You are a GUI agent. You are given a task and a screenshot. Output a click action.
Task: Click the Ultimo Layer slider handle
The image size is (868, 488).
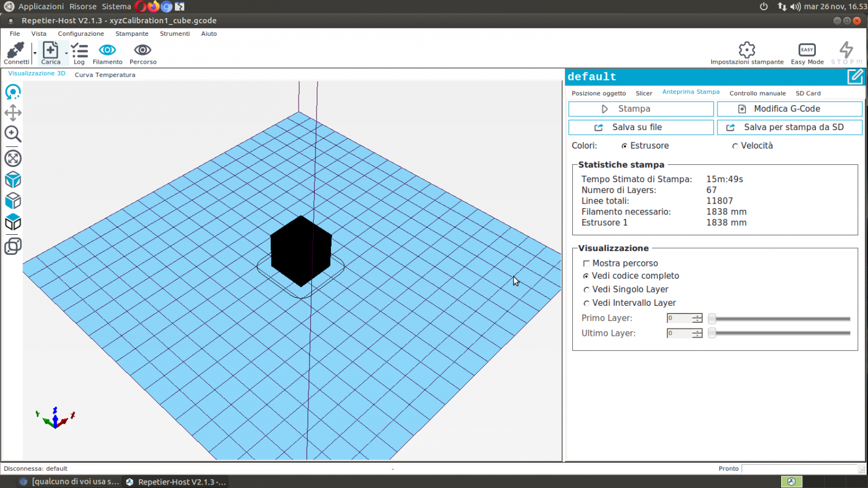pos(712,333)
